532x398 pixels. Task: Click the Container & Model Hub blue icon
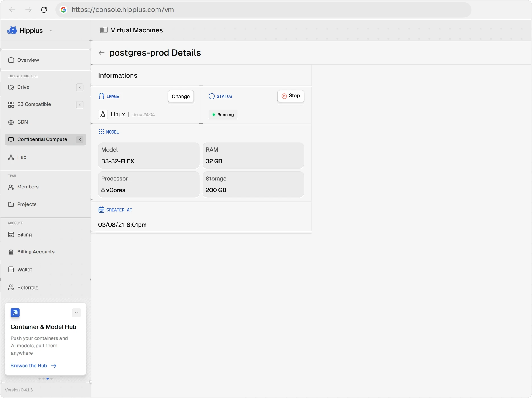[x=15, y=313]
